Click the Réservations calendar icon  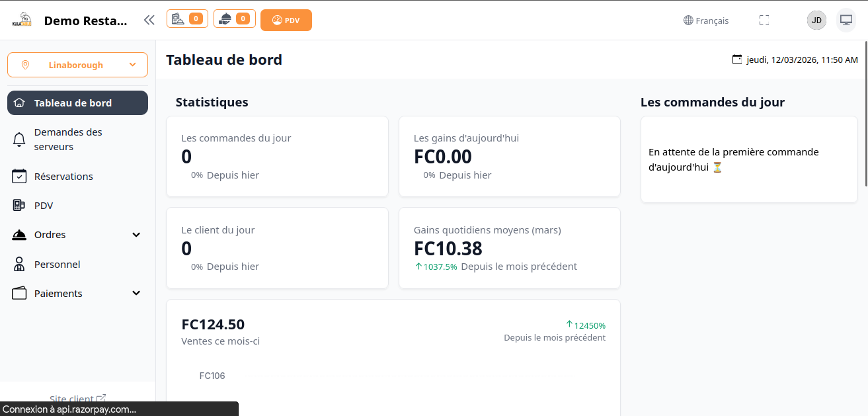[x=20, y=177]
